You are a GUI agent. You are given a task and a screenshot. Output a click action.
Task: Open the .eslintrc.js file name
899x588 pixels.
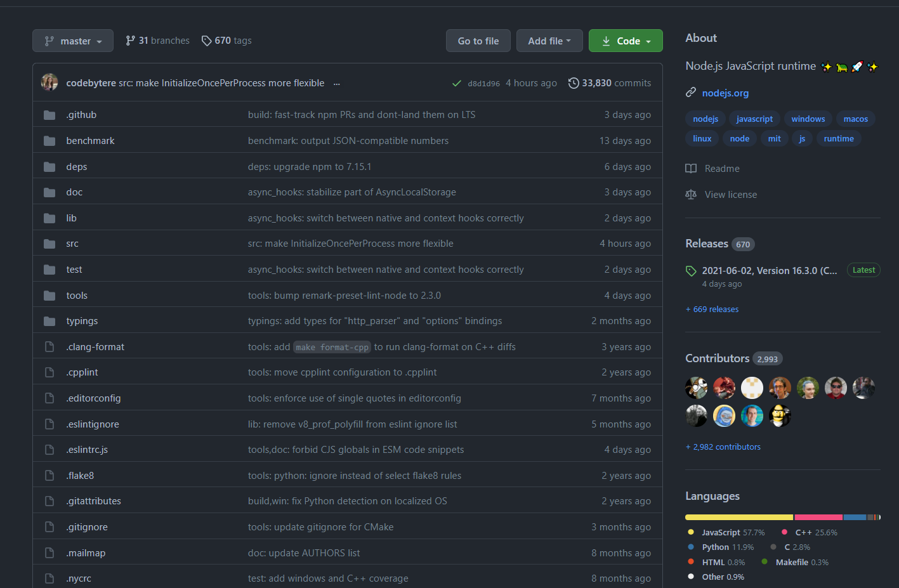[x=87, y=450]
